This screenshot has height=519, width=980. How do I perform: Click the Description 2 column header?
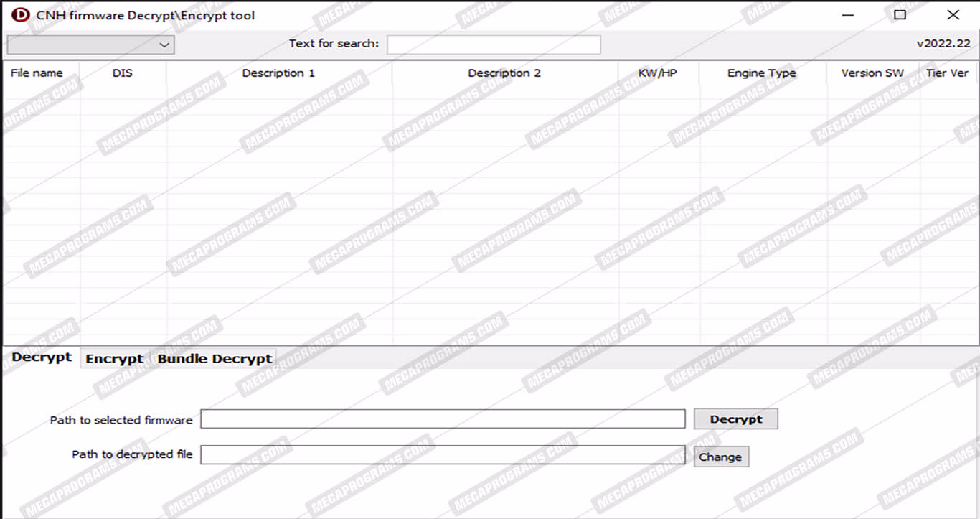[504, 73]
